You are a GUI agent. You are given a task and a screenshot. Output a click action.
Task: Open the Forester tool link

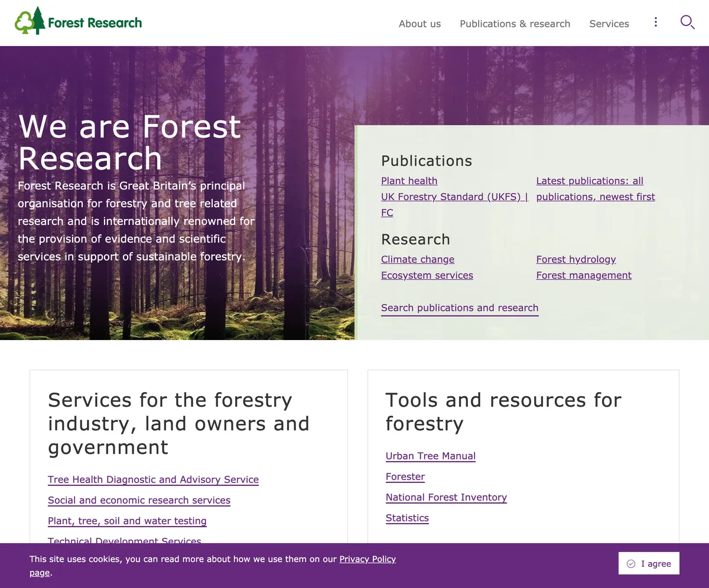(405, 476)
